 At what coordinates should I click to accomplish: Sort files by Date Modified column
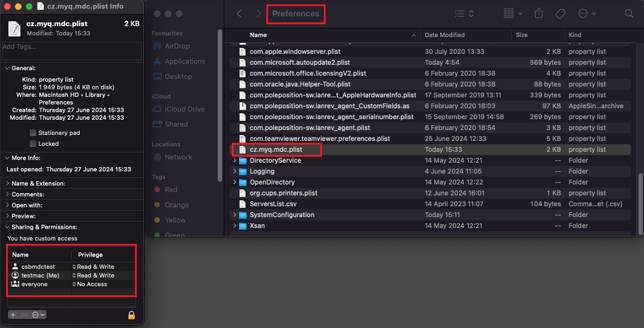[x=445, y=35]
